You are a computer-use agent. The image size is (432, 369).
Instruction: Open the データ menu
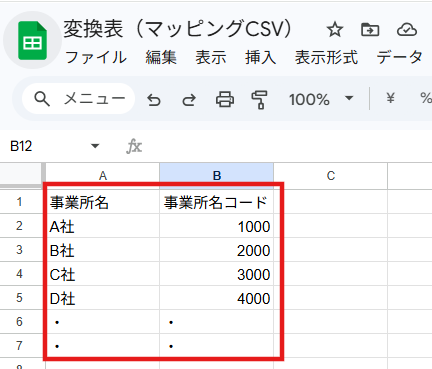coord(399,57)
